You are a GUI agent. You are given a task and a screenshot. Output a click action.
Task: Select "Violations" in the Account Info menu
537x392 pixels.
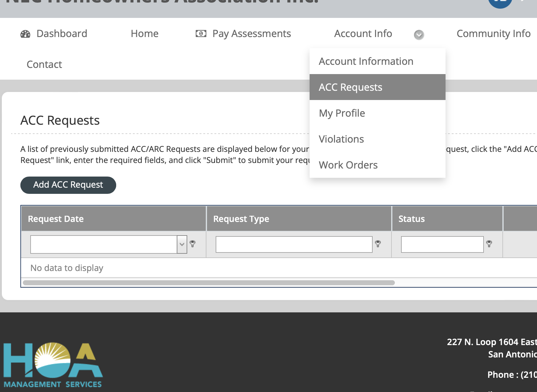pos(341,139)
